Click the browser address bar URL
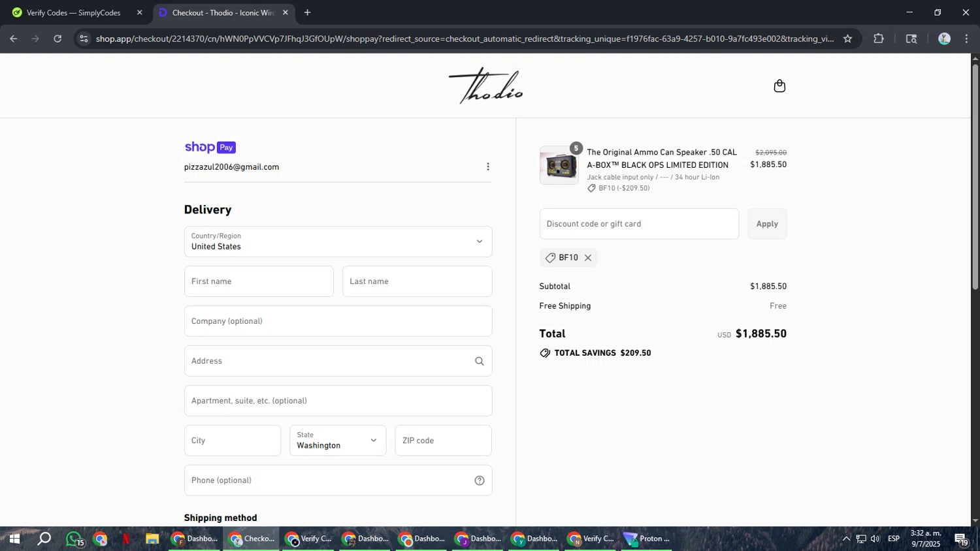 click(465, 39)
